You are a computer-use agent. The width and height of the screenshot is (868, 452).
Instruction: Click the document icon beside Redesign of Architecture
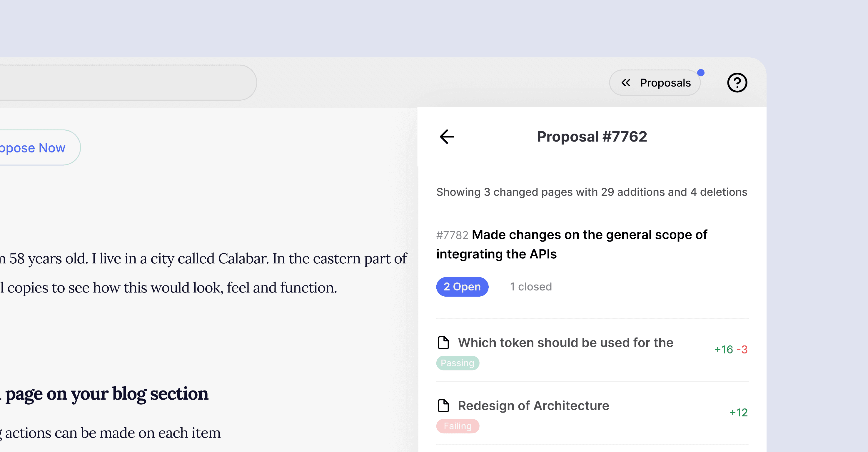point(443,406)
